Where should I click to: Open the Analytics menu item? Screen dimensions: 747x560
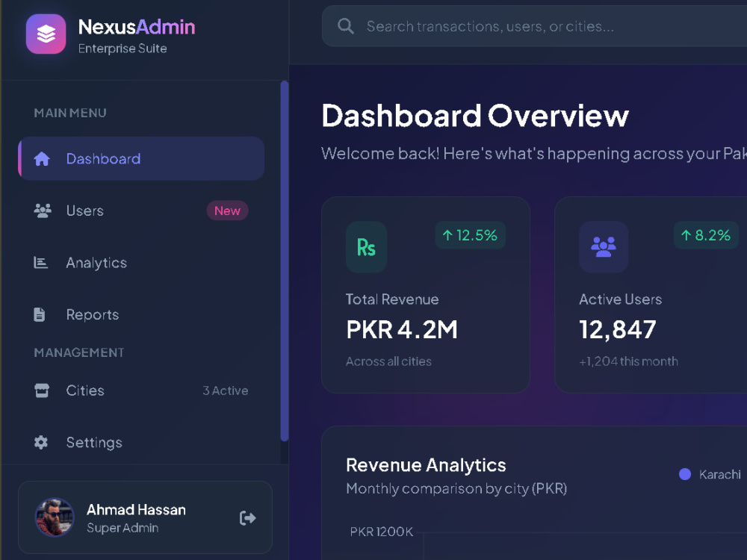point(141,262)
